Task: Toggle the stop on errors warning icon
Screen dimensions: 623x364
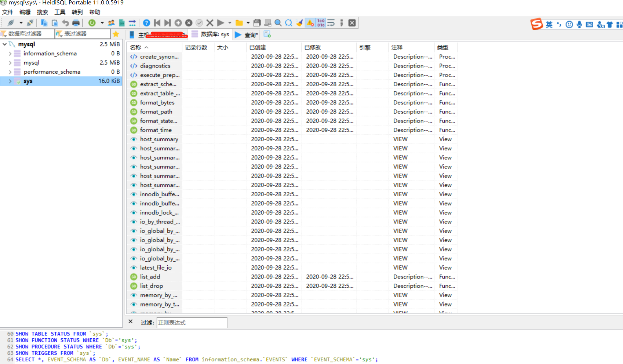Action: pos(310,23)
